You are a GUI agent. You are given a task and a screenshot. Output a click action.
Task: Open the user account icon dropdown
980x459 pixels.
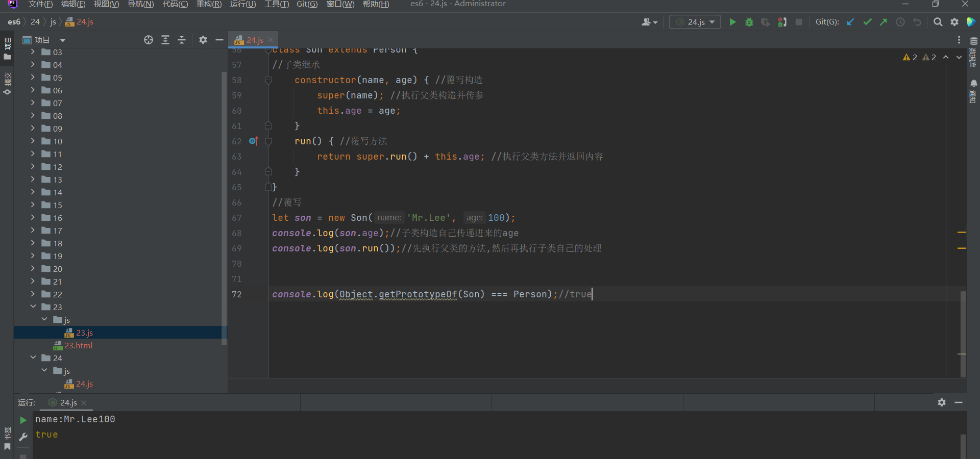click(x=649, y=22)
